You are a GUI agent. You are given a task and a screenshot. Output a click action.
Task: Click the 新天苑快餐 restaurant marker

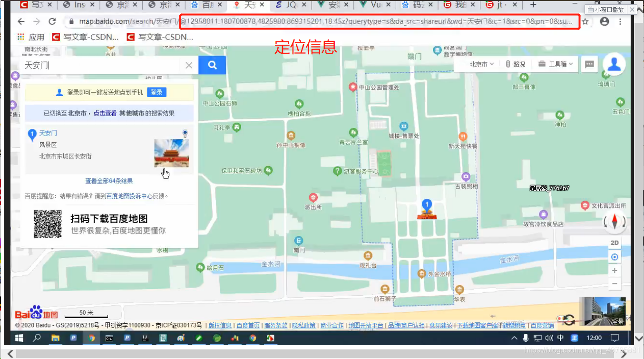point(463,136)
